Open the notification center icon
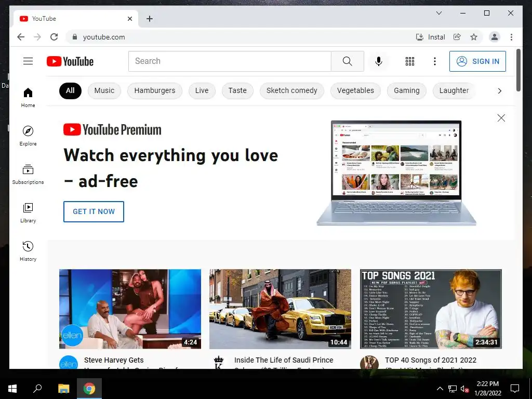The height and width of the screenshot is (399, 532). [515, 389]
